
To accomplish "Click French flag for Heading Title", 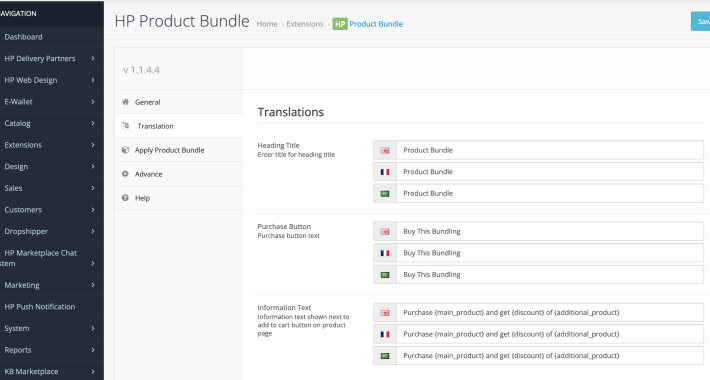I will 385,172.
